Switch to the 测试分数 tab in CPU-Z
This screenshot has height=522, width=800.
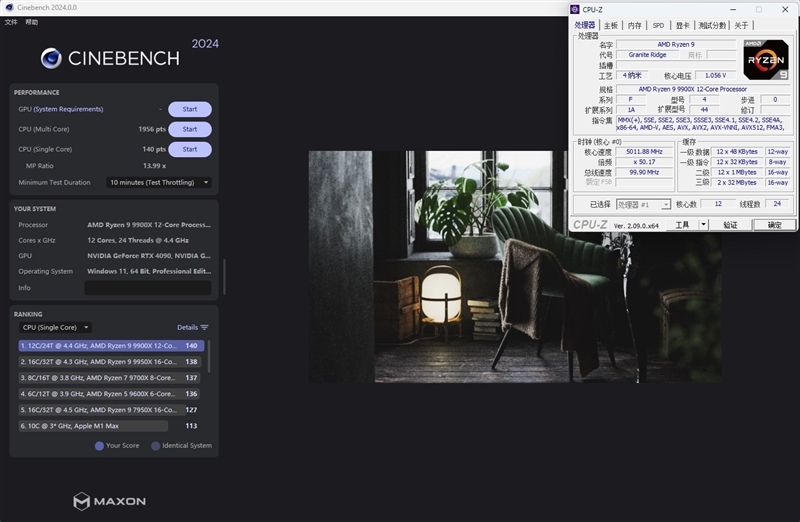coord(712,26)
